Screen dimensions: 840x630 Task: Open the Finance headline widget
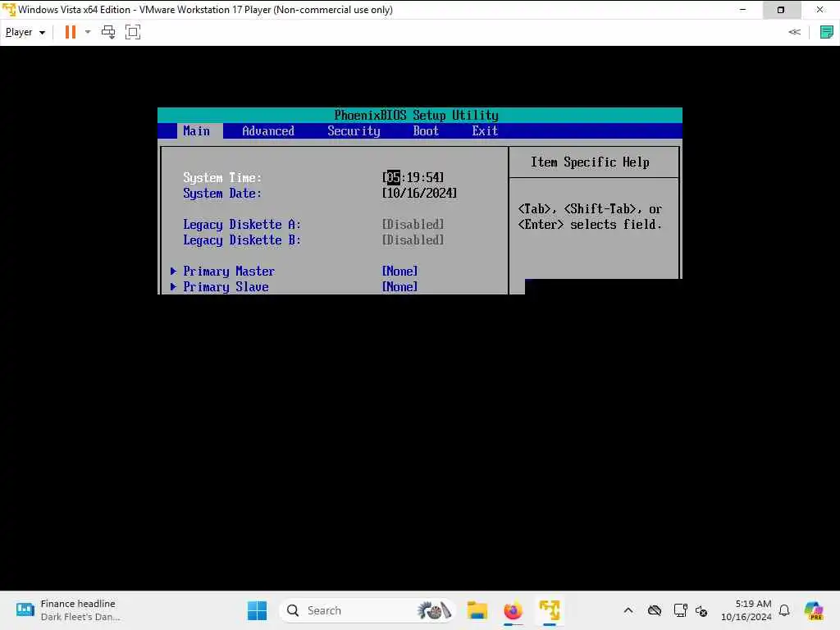[68, 610]
